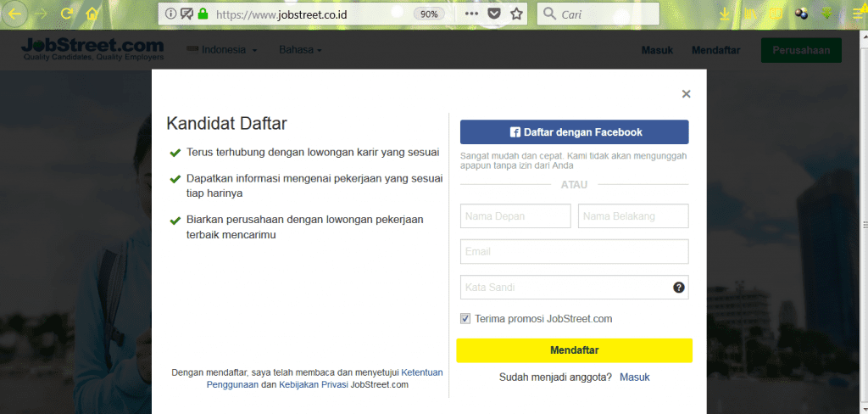This screenshot has height=414, width=868.
Task: Click the address bar URL jobstreet.co.id
Action: pos(281,14)
